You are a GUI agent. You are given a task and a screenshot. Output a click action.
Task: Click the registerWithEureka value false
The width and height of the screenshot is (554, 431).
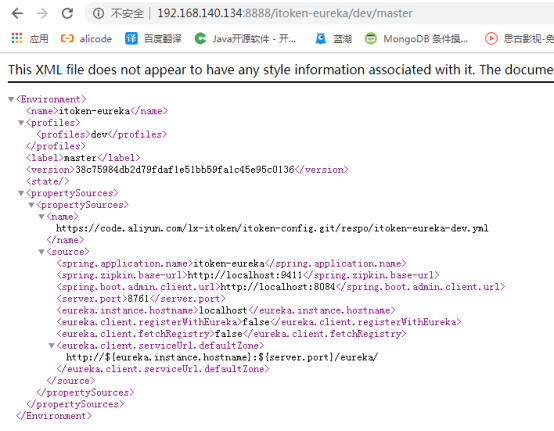pos(256,322)
